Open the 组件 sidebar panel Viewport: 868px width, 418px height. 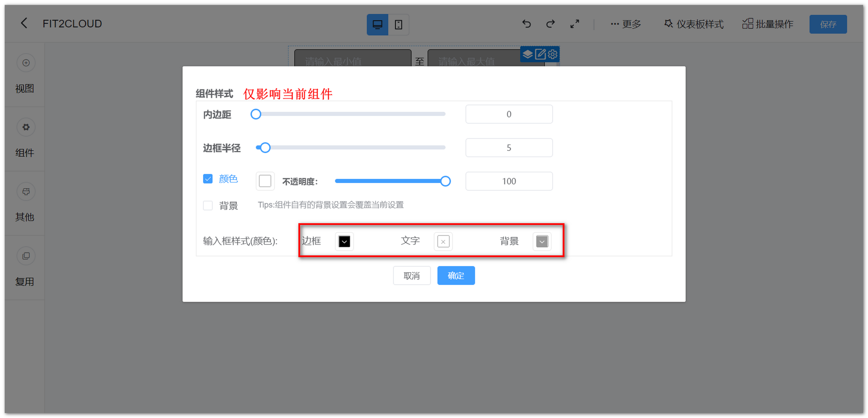(x=25, y=139)
